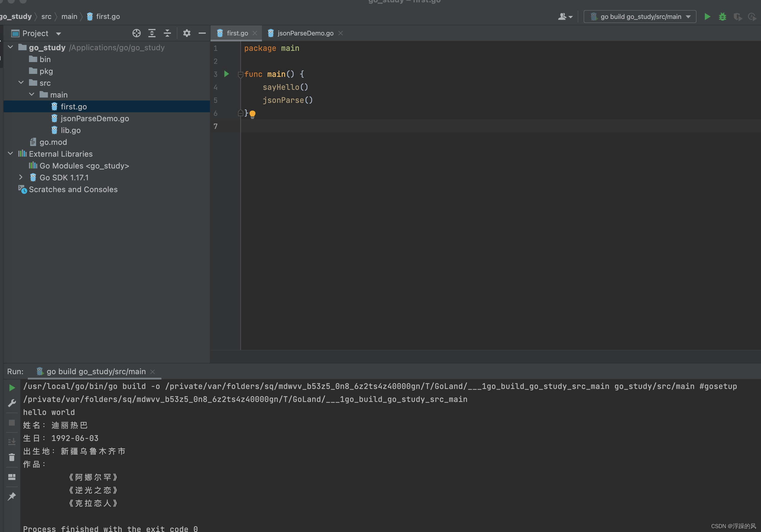Hide the Project panel with minus icon
Image resolution: width=761 pixels, height=532 pixels.
tap(202, 33)
